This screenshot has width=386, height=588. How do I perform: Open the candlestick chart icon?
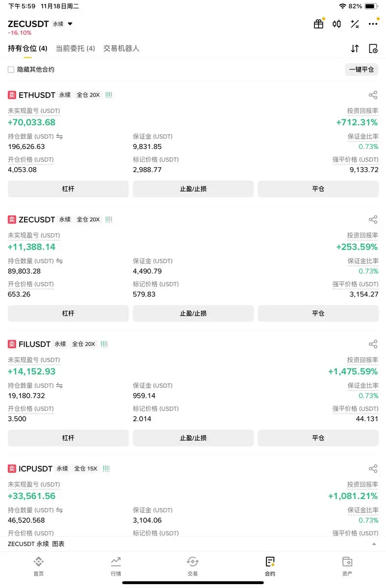point(337,24)
